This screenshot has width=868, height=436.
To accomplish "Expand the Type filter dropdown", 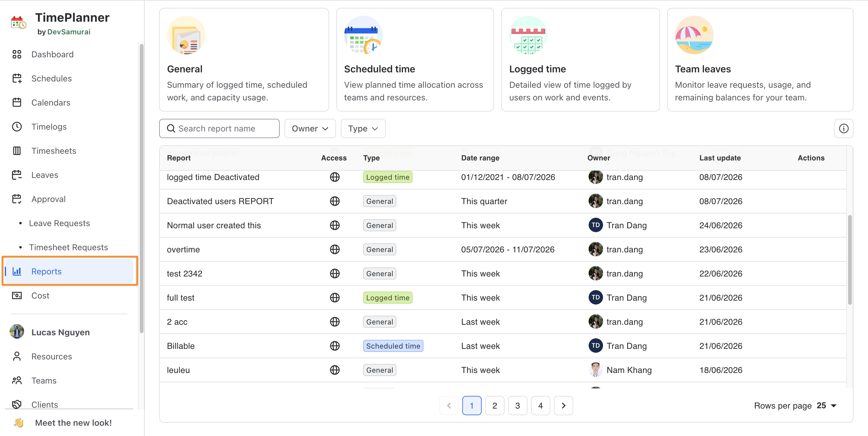I will (363, 128).
